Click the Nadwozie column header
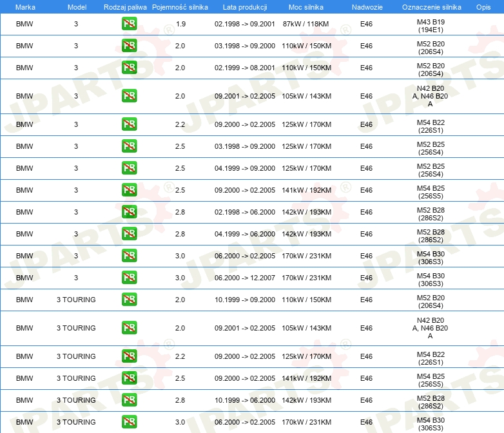Image resolution: width=504 pixels, height=433 pixels. 366,6
